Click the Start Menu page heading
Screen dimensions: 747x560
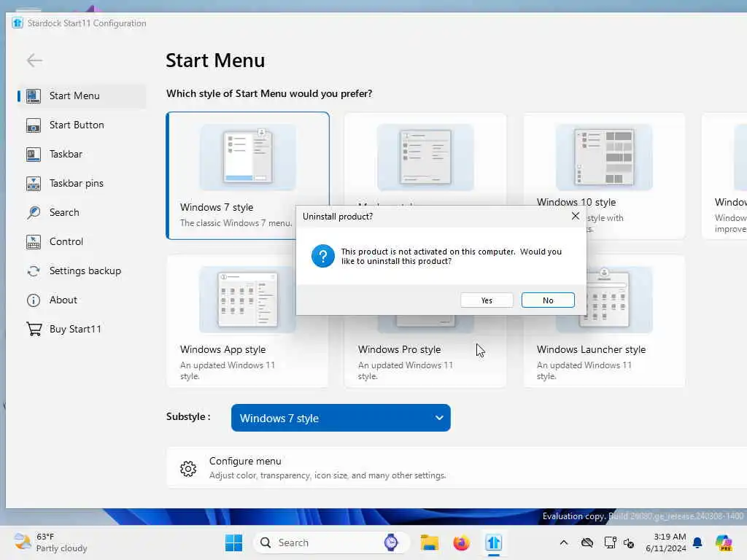pyautogui.click(x=215, y=61)
